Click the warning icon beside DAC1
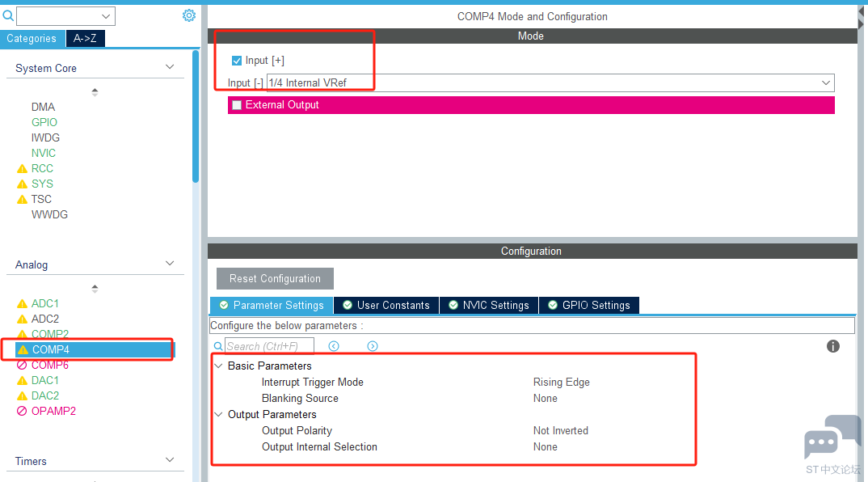This screenshot has height=482, width=868. pyautogui.click(x=22, y=381)
